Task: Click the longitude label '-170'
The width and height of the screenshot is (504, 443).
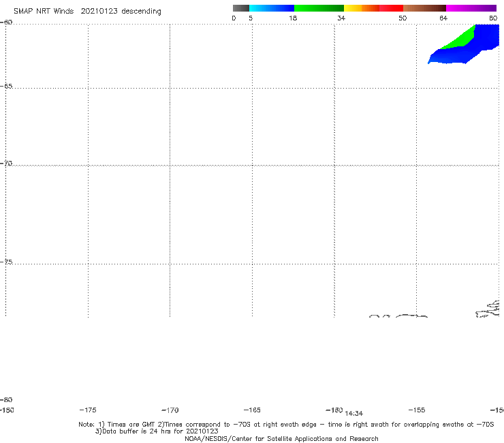Action: (170, 410)
